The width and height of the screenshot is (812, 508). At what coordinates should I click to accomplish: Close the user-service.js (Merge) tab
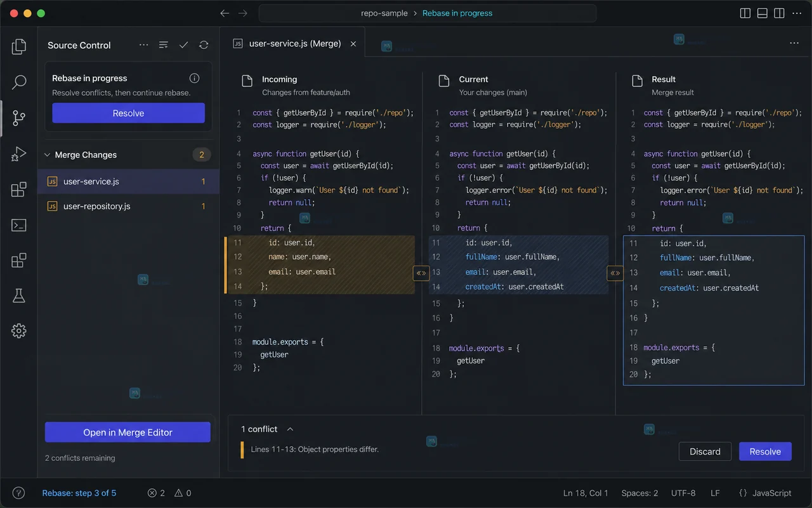(x=353, y=44)
